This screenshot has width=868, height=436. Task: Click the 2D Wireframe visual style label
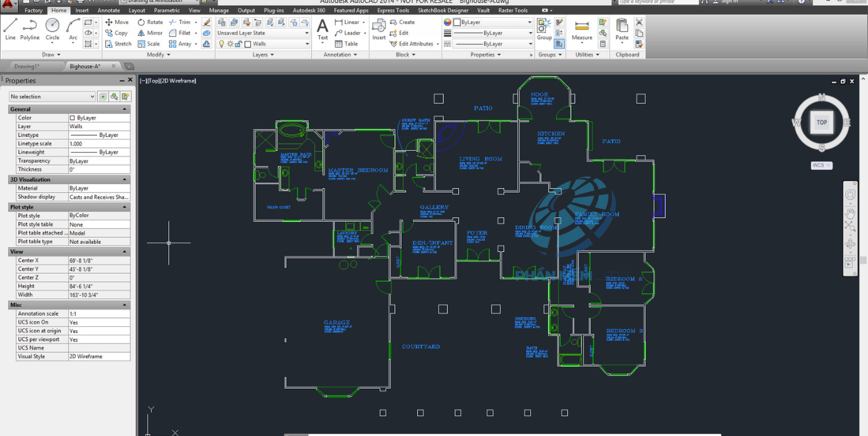pyautogui.click(x=178, y=80)
